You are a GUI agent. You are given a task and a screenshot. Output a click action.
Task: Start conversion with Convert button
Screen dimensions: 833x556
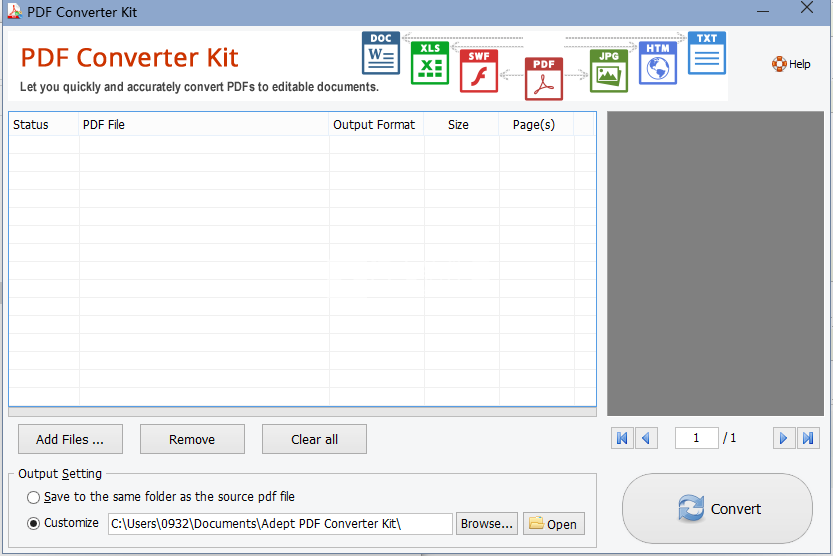[x=717, y=508]
